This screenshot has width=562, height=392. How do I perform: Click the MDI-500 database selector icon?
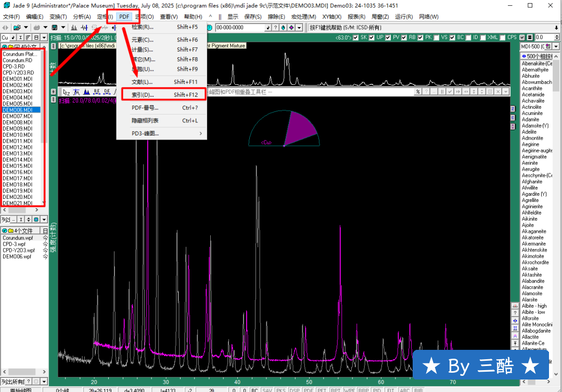pos(548,47)
